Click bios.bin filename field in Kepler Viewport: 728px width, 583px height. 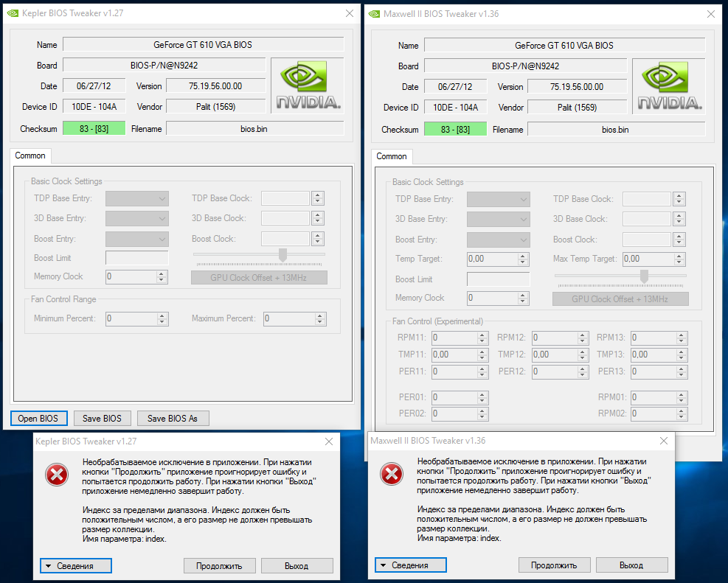(254, 128)
